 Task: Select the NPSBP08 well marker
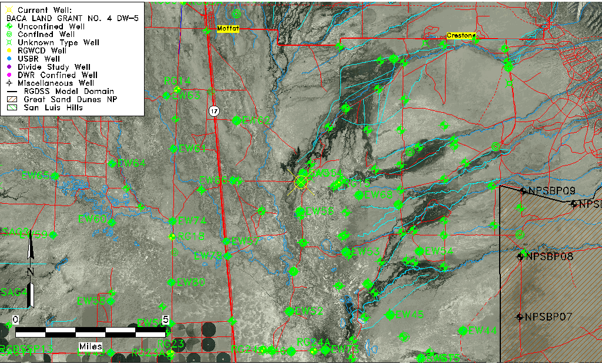click(520, 256)
